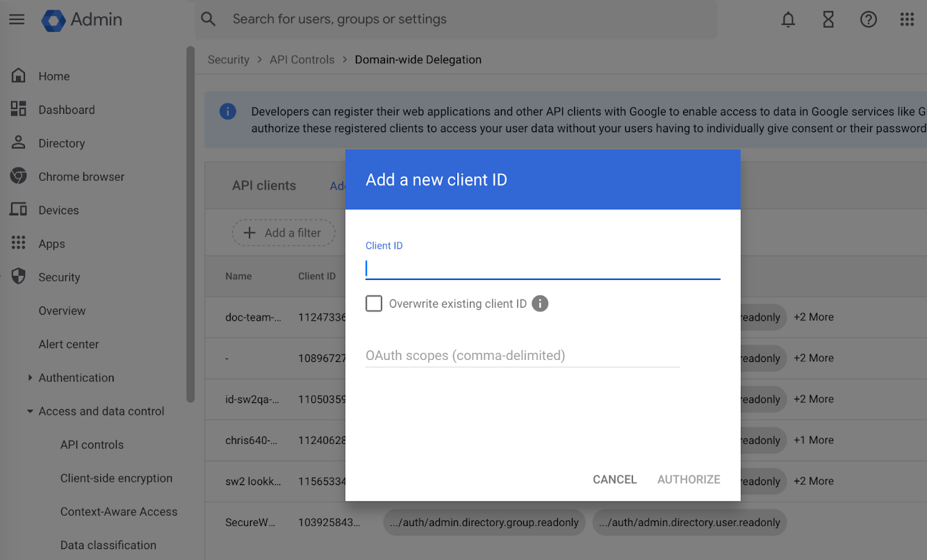
Task: Open Security in the sidebar
Action: click(59, 277)
